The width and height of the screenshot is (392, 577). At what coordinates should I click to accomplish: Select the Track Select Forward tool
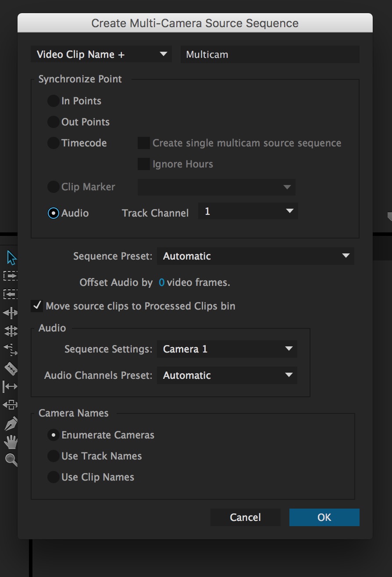(x=10, y=276)
